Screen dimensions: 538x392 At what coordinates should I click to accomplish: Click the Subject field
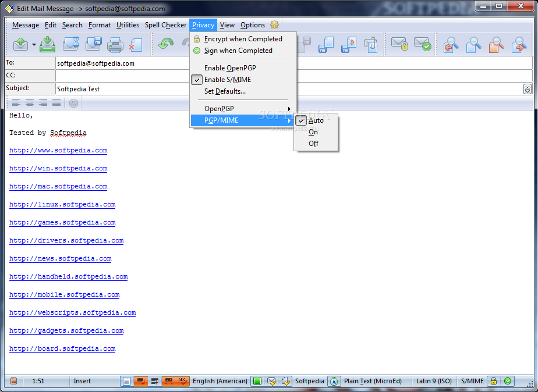pyautogui.click(x=289, y=89)
